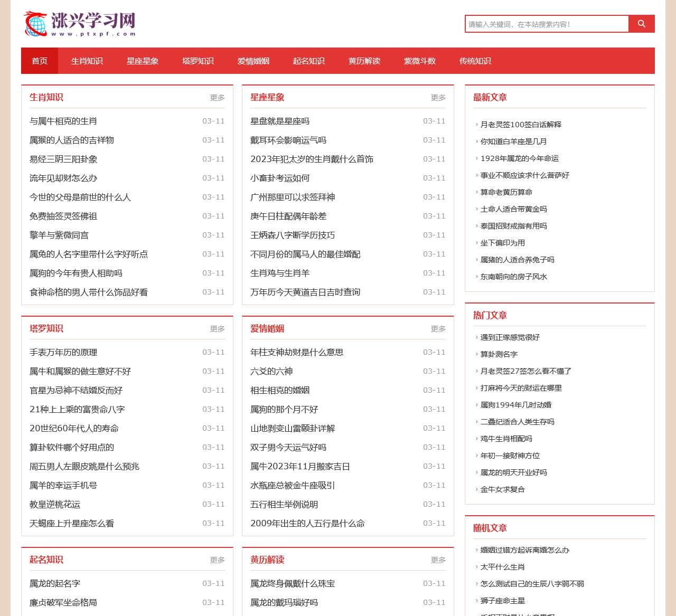
Task: Expand 更多 in the 生肖知识 section
Action: (217, 98)
